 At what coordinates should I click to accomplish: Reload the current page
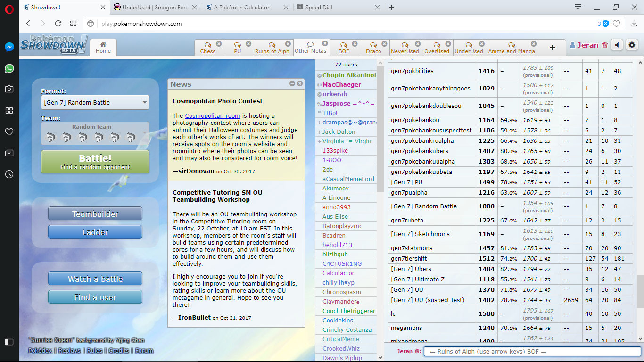(58, 24)
